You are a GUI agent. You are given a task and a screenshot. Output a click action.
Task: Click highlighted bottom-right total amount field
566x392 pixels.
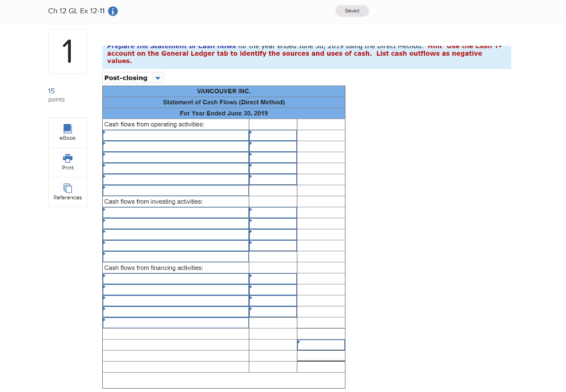(x=321, y=345)
